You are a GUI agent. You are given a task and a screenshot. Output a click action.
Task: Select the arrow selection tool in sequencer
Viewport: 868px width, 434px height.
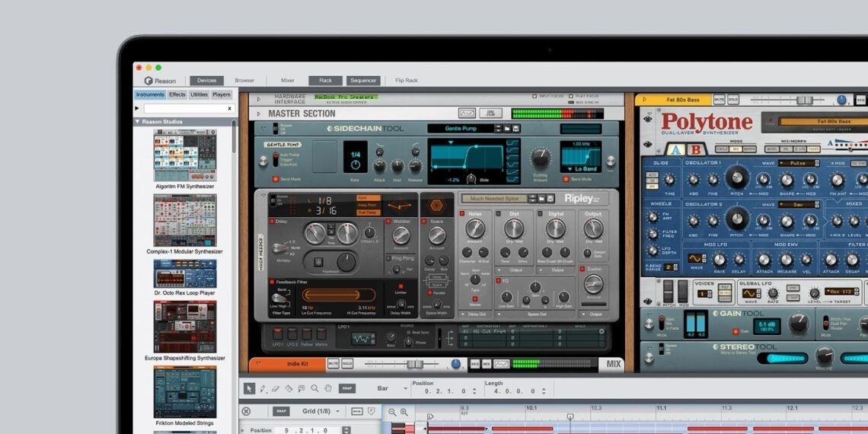pos(249,388)
